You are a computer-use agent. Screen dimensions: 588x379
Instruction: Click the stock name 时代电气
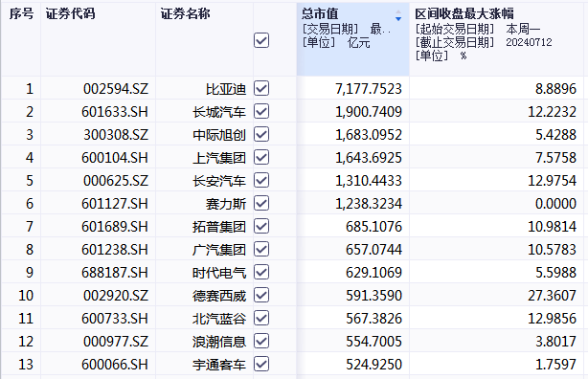coord(219,273)
